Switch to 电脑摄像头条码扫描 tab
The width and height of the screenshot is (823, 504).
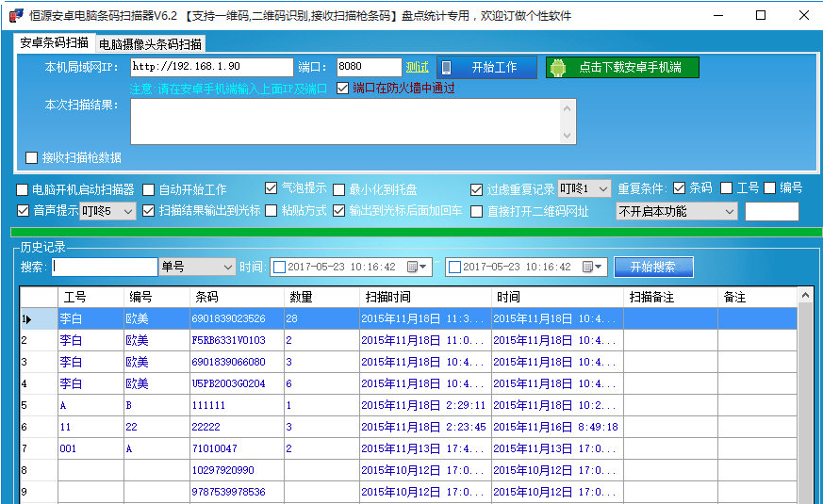pos(150,44)
